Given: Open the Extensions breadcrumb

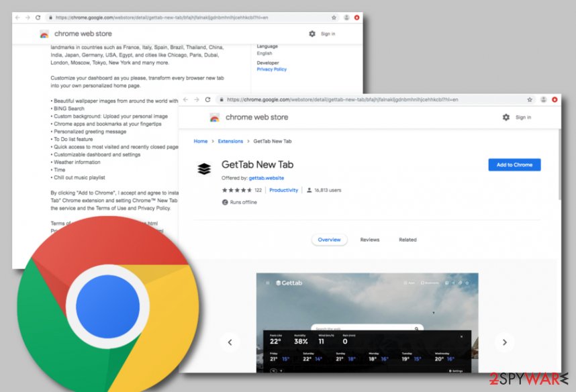Looking at the screenshot, I should click(x=230, y=141).
